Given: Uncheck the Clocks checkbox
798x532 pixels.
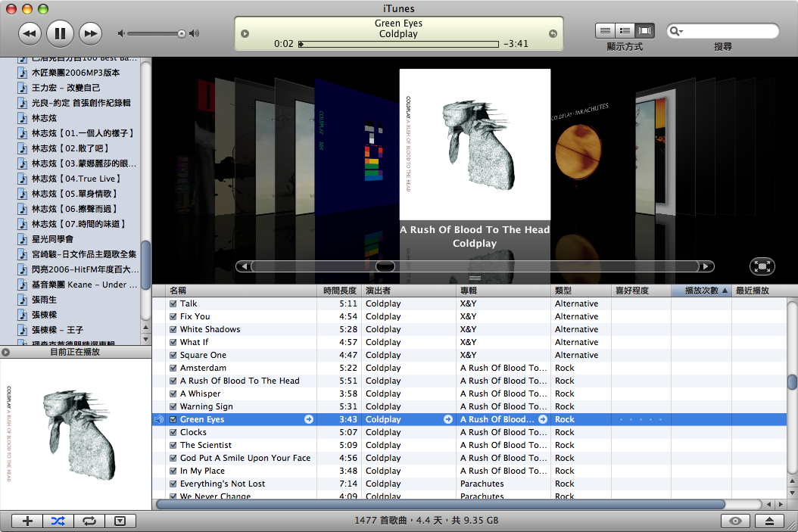Looking at the screenshot, I should tap(173, 432).
